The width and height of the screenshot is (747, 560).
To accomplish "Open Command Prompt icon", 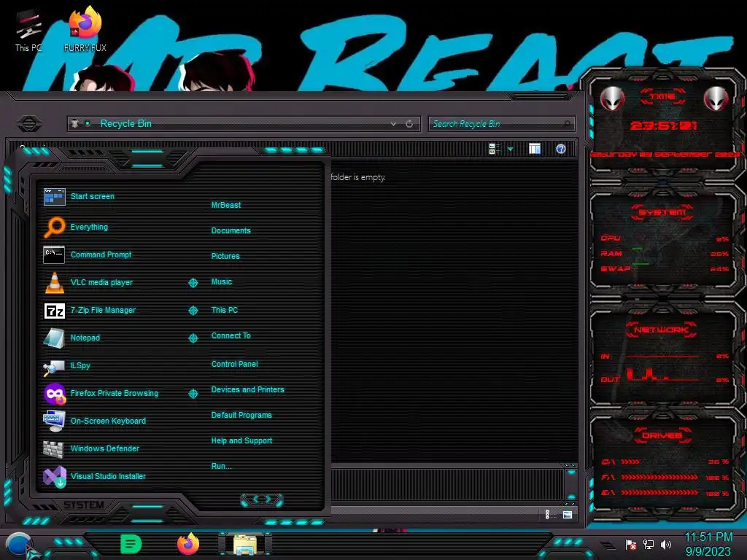I will coord(54,254).
